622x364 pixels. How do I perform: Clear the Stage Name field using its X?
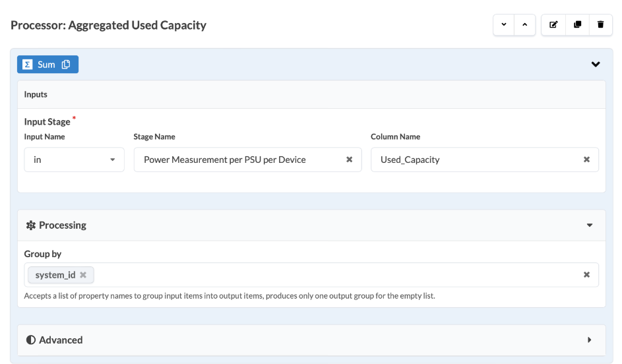point(349,160)
